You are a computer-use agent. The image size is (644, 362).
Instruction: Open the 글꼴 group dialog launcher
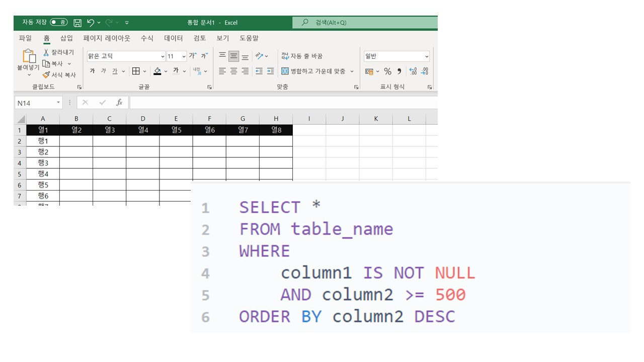coord(209,87)
